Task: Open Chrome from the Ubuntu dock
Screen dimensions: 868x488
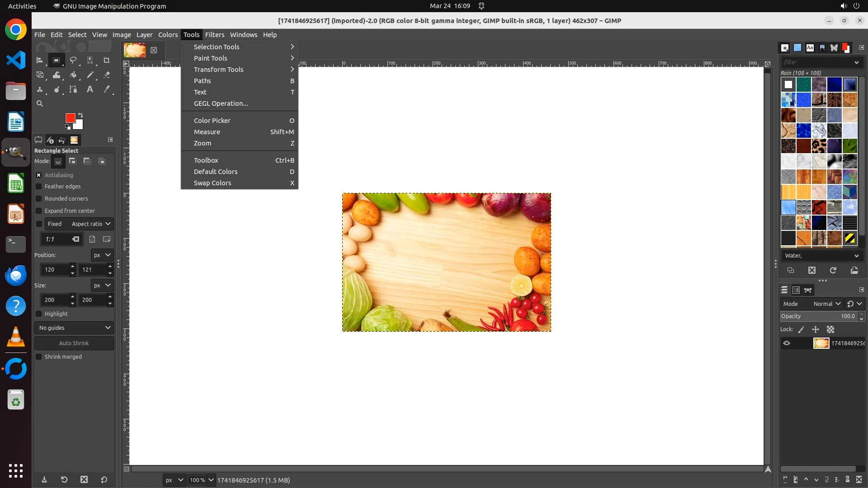Action: pos(16,30)
